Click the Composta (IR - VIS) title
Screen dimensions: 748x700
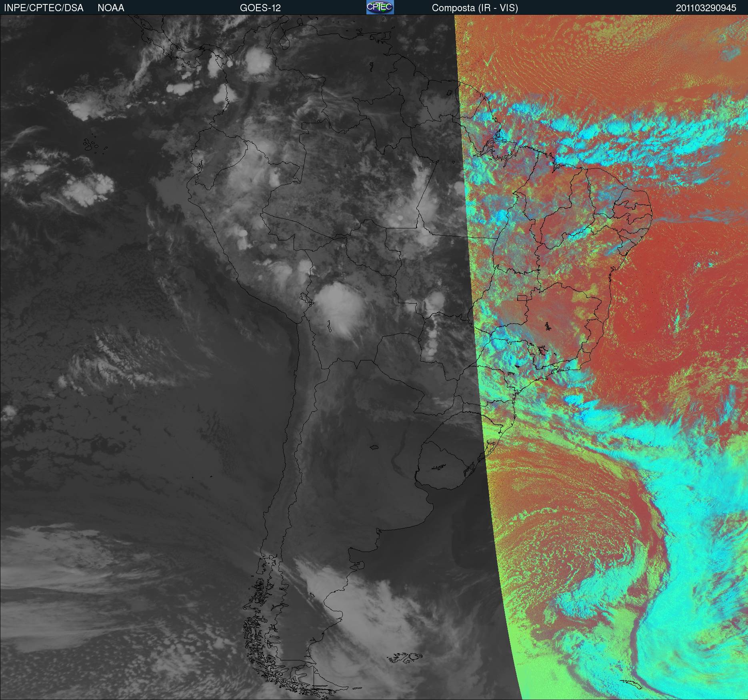[x=475, y=8]
